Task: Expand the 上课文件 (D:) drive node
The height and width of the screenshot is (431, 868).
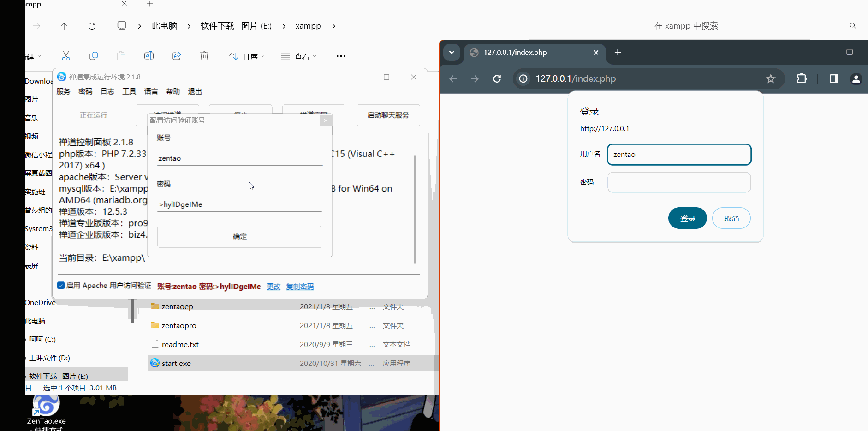Action: point(26,358)
